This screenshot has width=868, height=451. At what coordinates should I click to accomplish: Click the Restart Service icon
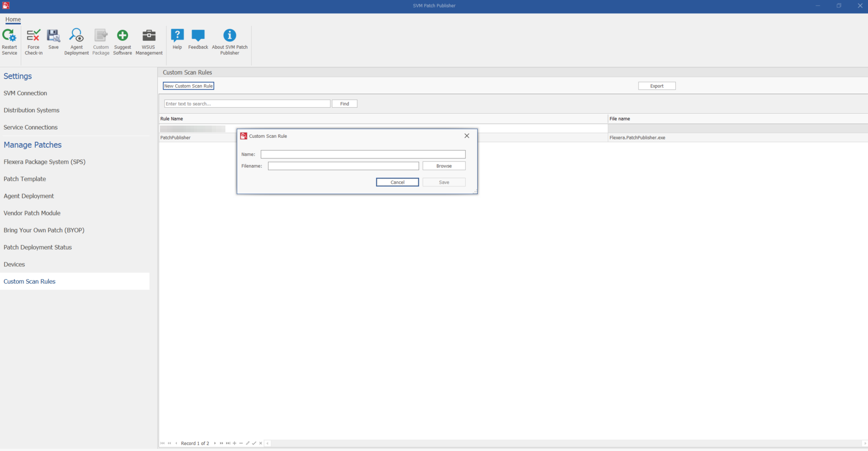tap(9, 36)
